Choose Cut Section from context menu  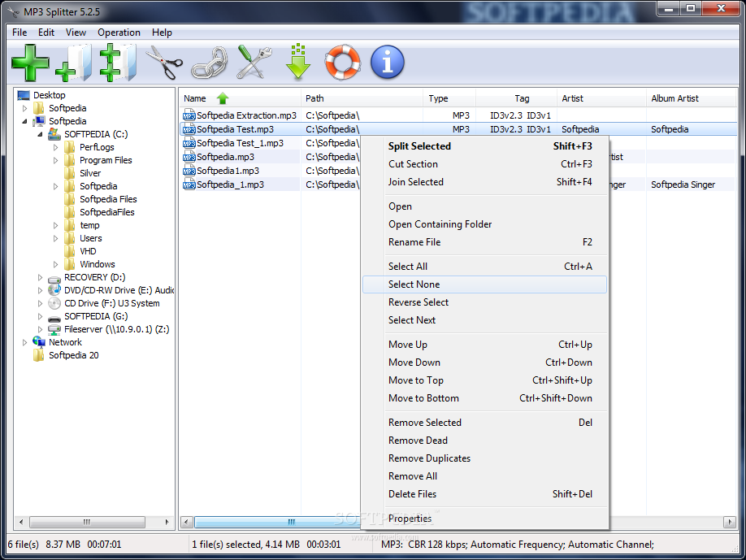484,164
